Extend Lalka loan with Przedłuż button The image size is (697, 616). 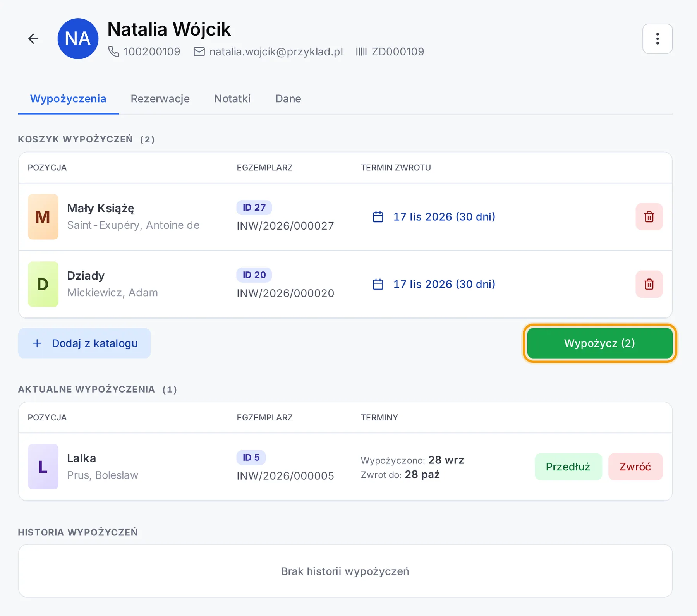coord(568,467)
